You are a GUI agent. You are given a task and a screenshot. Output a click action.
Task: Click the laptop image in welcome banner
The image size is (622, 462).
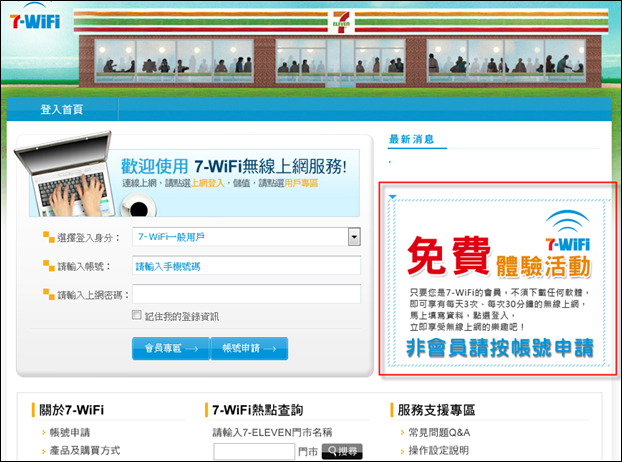pyautogui.click(x=65, y=174)
